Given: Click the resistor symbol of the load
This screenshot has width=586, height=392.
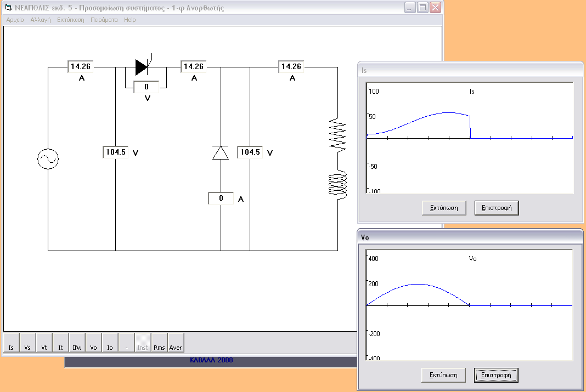Looking at the screenshot, I should click(x=337, y=135).
